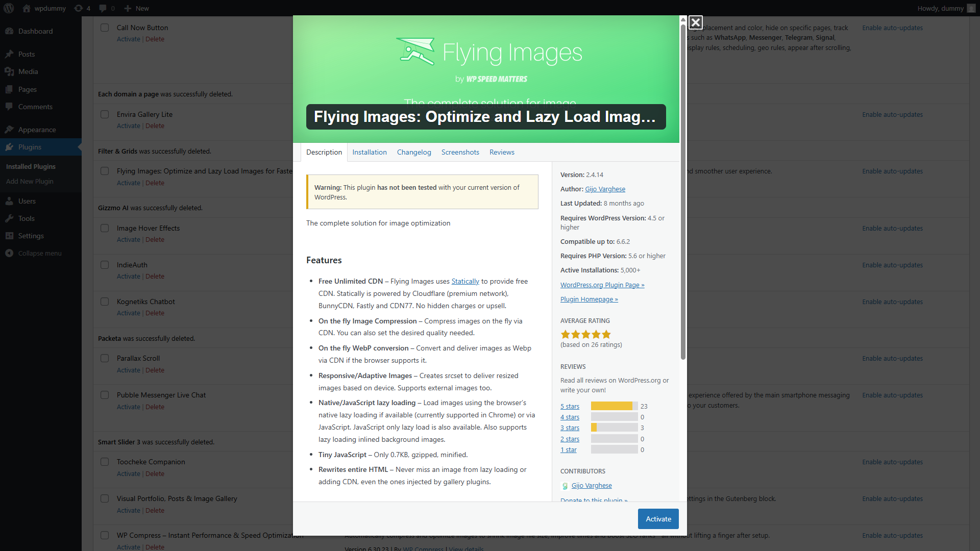Open the Plugin Homepage link
The width and height of the screenshot is (980, 551).
(x=589, y=299)
